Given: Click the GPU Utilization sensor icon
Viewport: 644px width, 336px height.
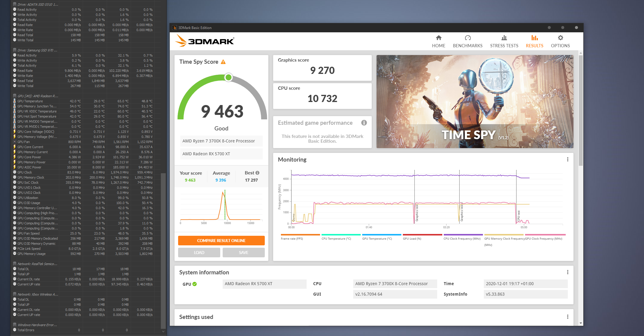Looking at the screenshot, I should pos(14,198).
